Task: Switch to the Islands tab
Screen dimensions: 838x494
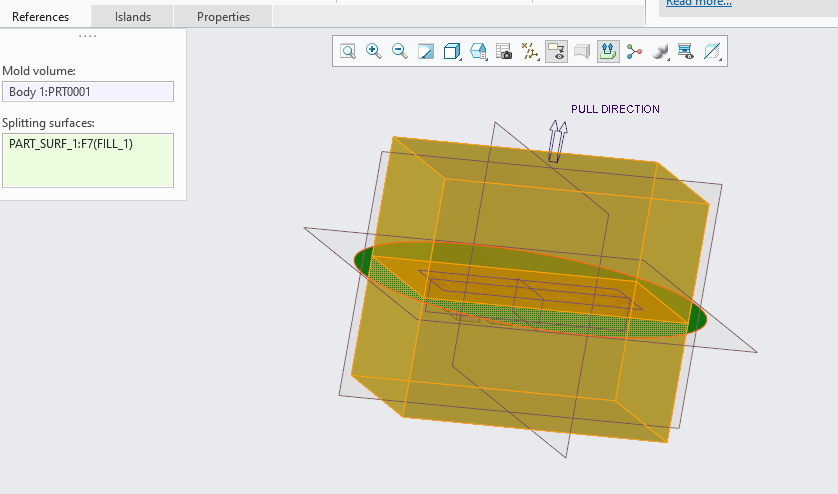Action: coord(133,17)
